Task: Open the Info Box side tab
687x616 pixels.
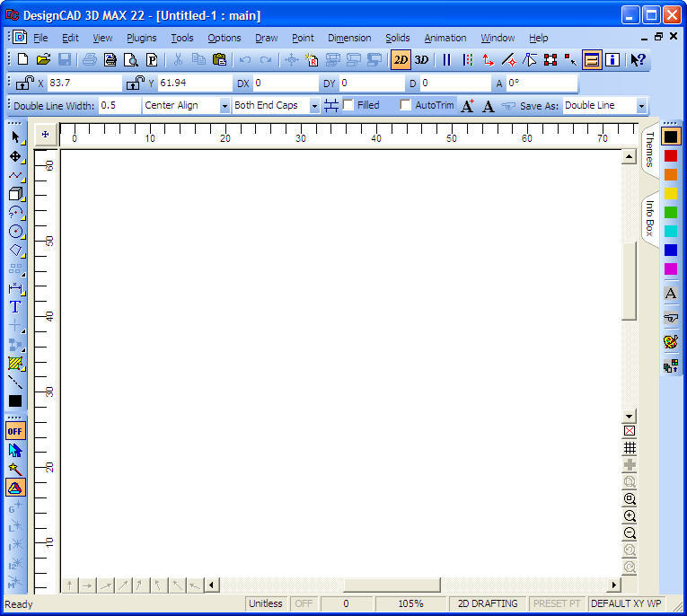Action: pos(650,218)
